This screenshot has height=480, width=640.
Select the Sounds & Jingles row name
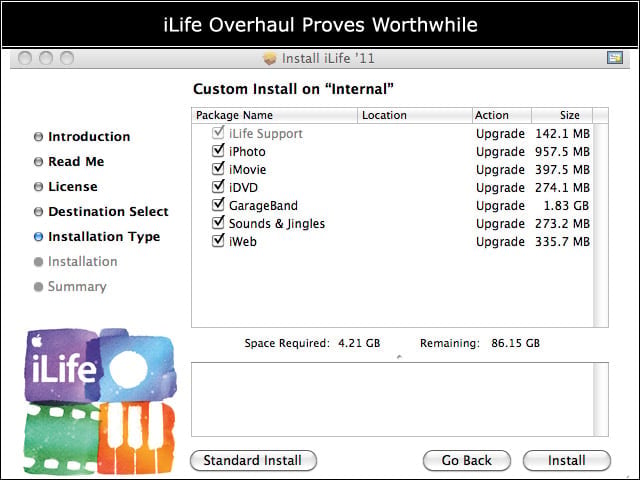(x=277, y=224)
